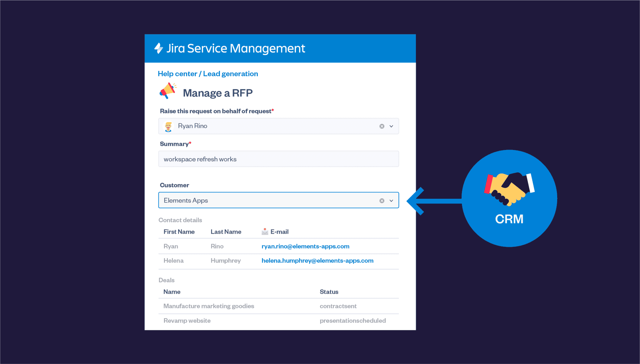
Task: Click the ryan.rino@elements-apps.com email link
Action: click(x=305, y=246)
